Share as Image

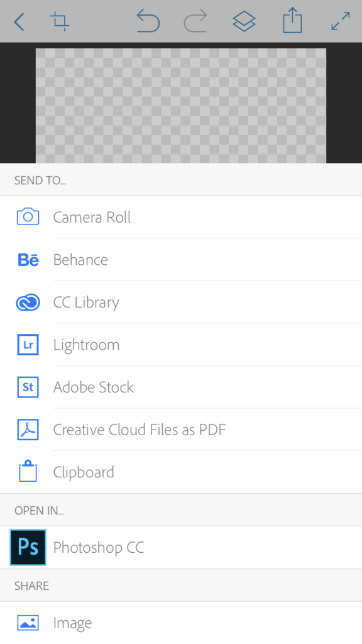click(181, 623)
